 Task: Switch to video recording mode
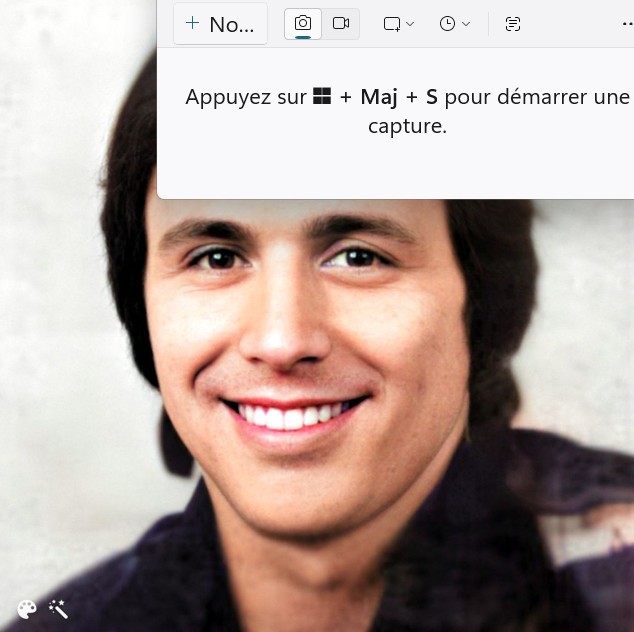click(341, 23)
